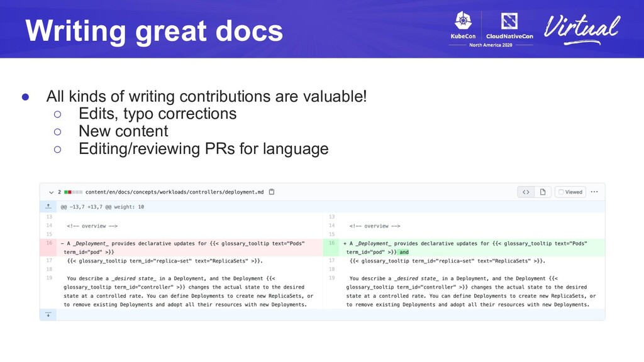Open the three-dot file options menu
The image size is (644, 362).
click(594, 192)
